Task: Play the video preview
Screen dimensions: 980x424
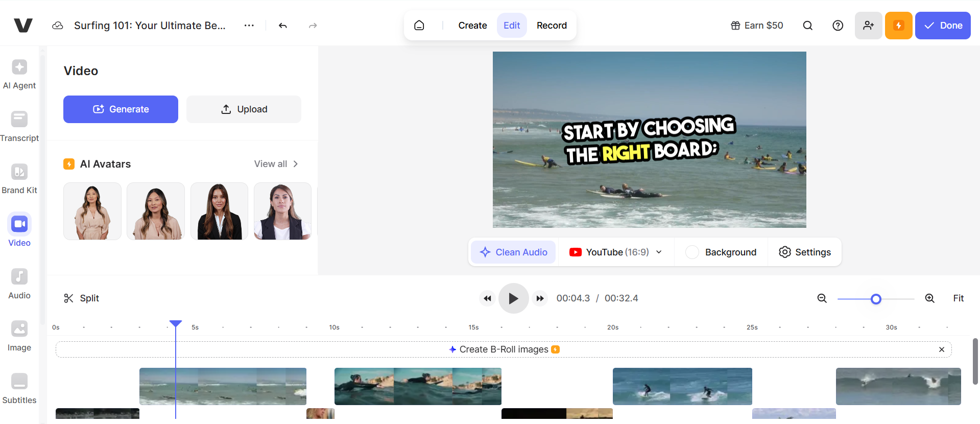Action: click(514, 298)
